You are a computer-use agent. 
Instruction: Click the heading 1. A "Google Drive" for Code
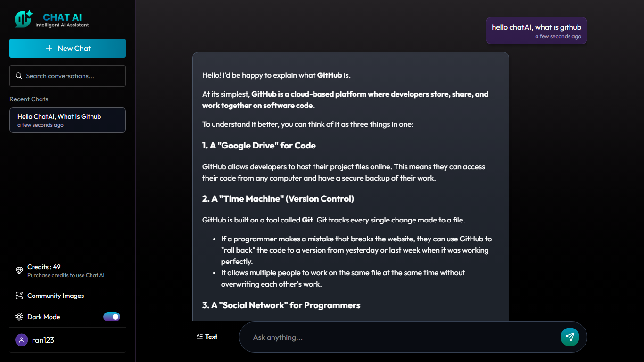click(x=259, y=146)
